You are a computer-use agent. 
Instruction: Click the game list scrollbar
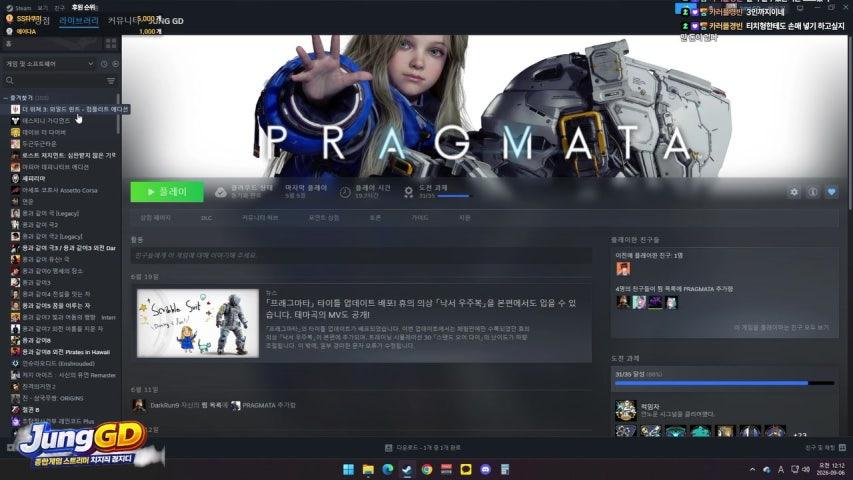click(118, 113)
